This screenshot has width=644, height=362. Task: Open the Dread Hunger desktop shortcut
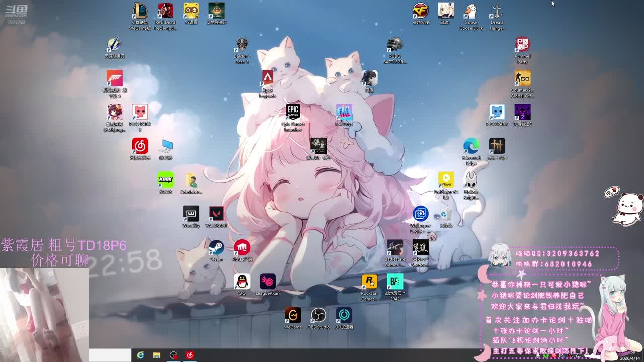tap(497, 17)
